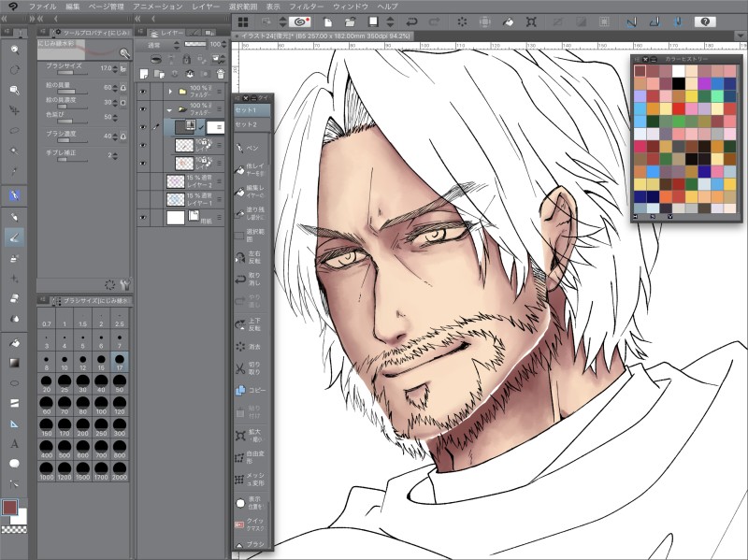Viewport: 748px width, 560px height.
Task: Hide the paper (用紙) layer
Action: tap(143, 217)
